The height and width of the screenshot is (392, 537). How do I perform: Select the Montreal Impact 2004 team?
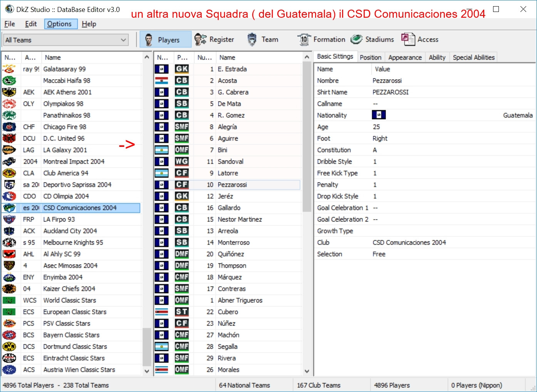click(74, 162)
